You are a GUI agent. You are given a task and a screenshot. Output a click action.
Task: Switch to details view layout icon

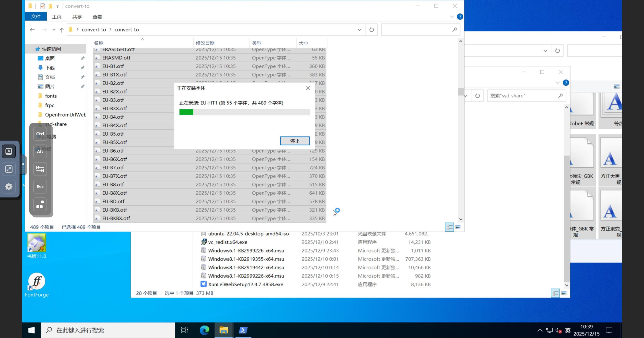[x=450, y=227]
